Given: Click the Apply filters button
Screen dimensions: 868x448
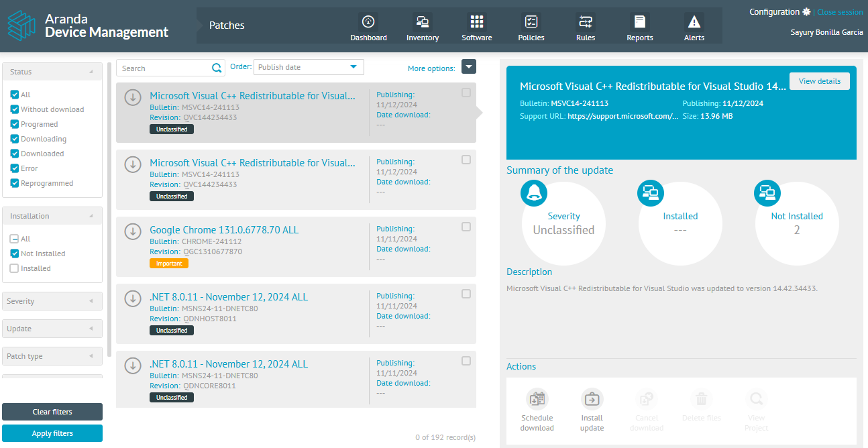Looking at the screenshot, I should pyautogui.click(x=52, y=433).
